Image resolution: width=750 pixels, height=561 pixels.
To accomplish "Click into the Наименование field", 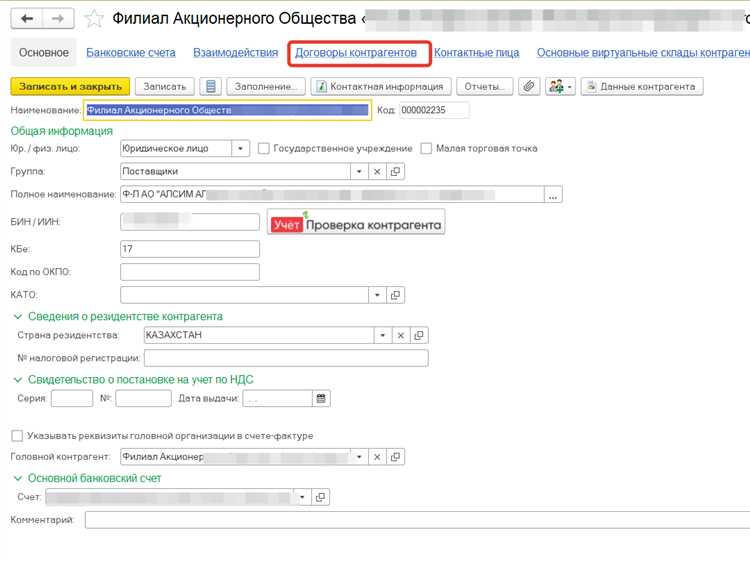I will point(228,110).
